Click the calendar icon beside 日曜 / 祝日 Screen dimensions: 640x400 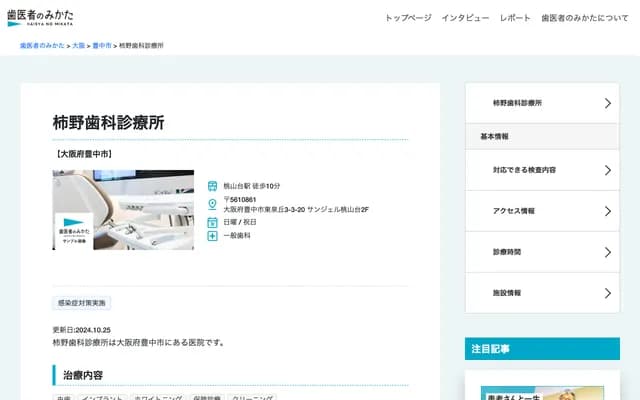(212, 222)
